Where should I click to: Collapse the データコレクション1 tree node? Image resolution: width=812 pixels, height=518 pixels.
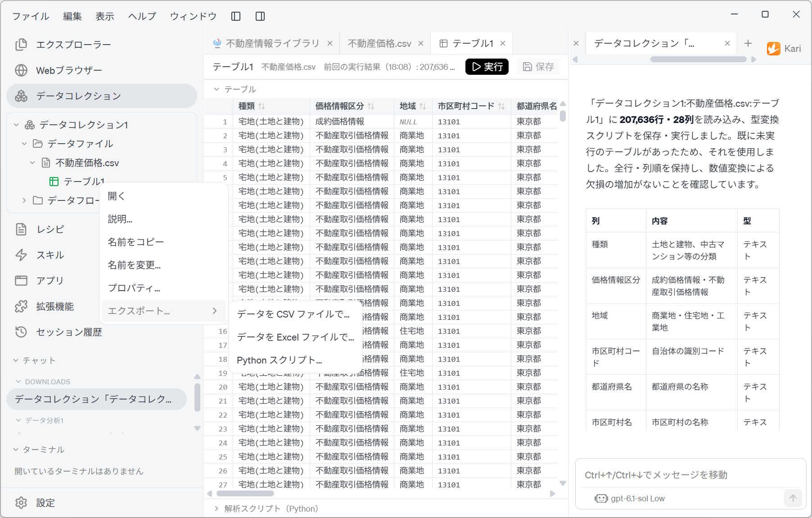[16, 125]
